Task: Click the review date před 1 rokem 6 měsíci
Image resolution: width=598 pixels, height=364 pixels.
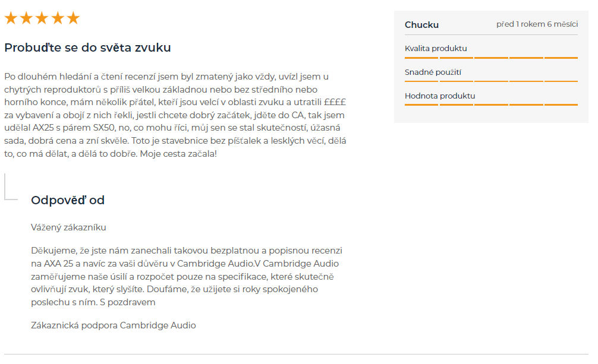Action: [x=537, y=24]
